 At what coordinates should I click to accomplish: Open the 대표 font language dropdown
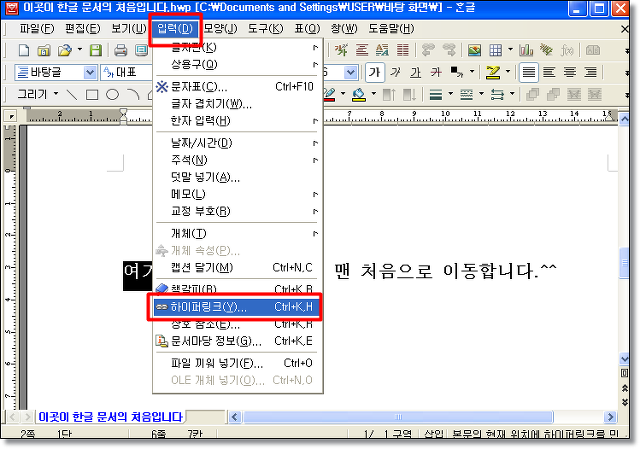(x=127, y=73)
